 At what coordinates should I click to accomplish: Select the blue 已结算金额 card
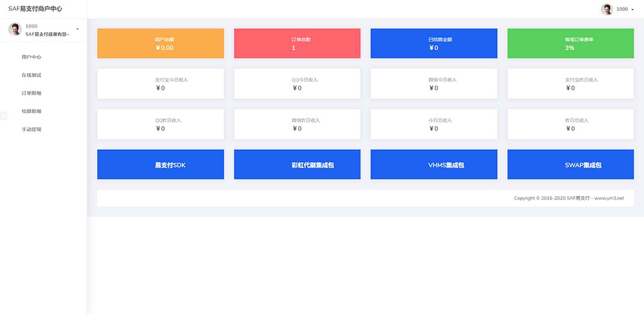coord(433,43)
